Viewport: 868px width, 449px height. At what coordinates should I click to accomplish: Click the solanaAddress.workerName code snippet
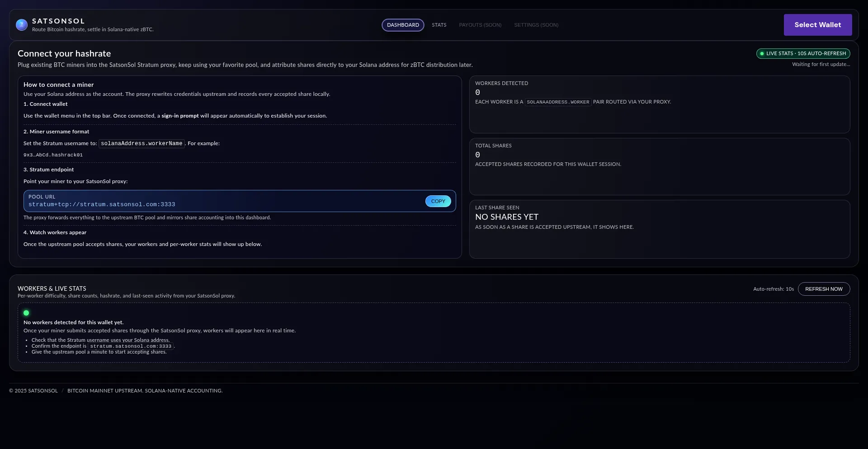142,144
